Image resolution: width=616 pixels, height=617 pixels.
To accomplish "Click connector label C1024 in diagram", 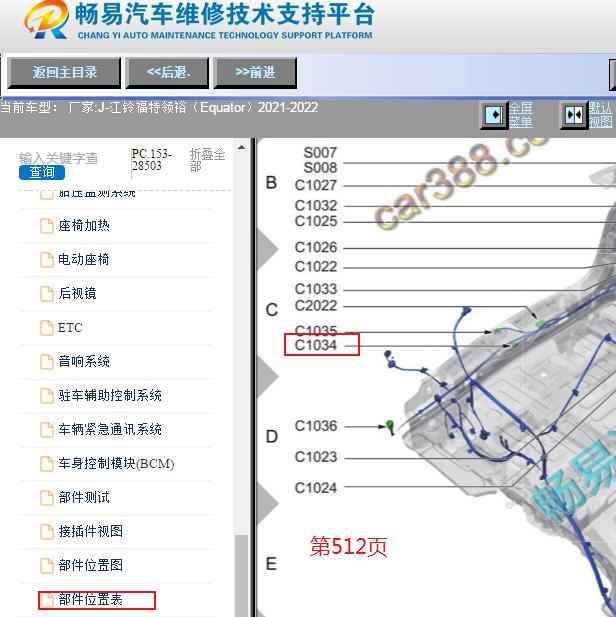I will pyautogui.click(x=316, y=488).
